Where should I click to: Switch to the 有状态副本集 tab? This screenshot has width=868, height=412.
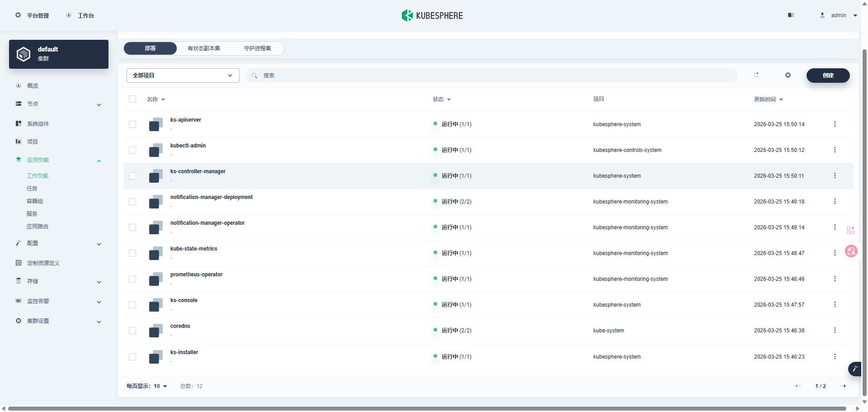(204, 48)
